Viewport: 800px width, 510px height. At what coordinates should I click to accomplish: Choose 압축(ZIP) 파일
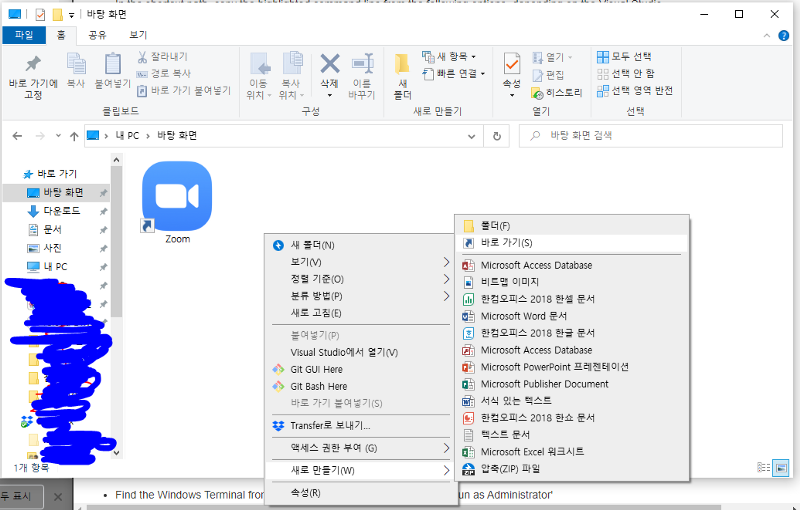click(x=571, y=469)
